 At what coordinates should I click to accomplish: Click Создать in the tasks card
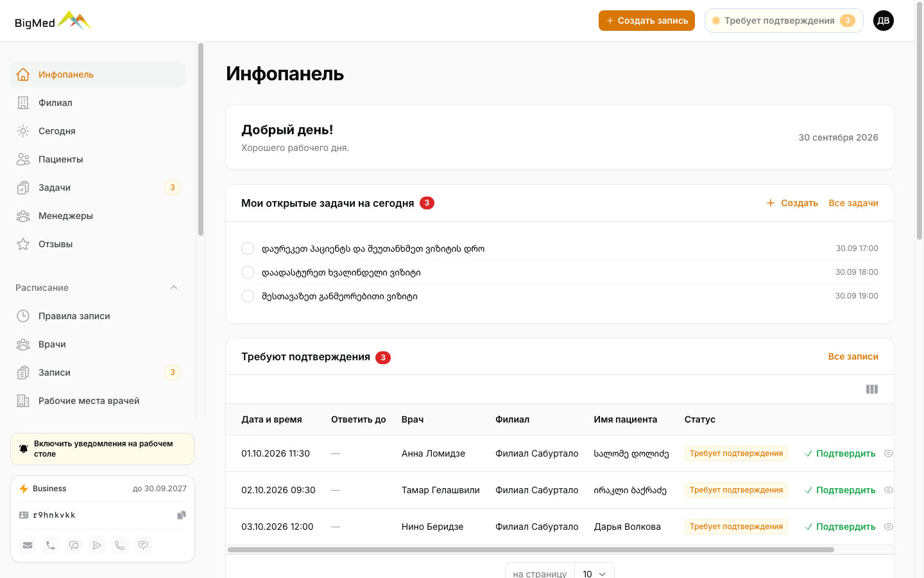click(x=792, y=203)
